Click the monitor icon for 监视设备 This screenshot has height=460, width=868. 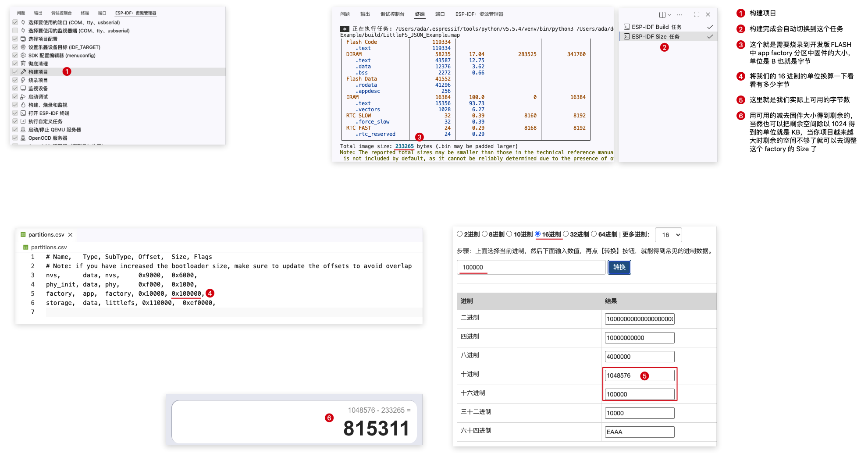click(x=23, y=88)
